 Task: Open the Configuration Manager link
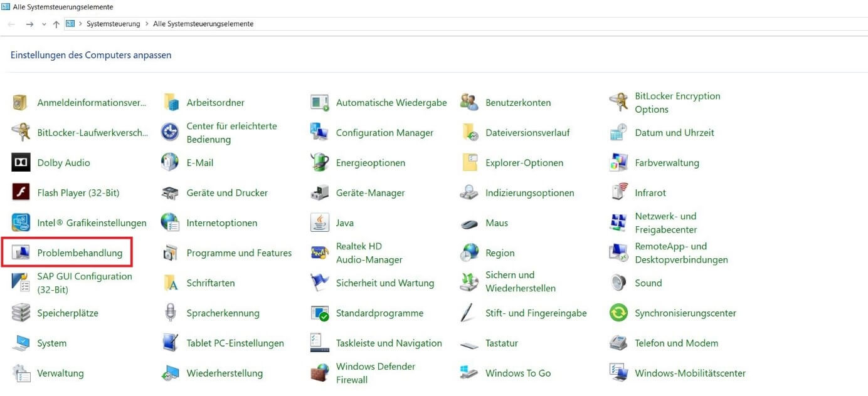pyautogui.click(x=384, y=132)
